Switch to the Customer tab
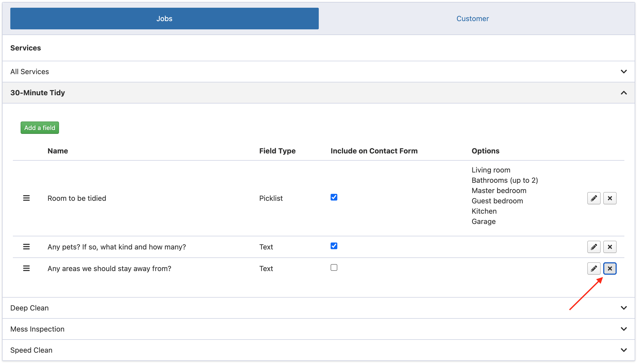 472,19
